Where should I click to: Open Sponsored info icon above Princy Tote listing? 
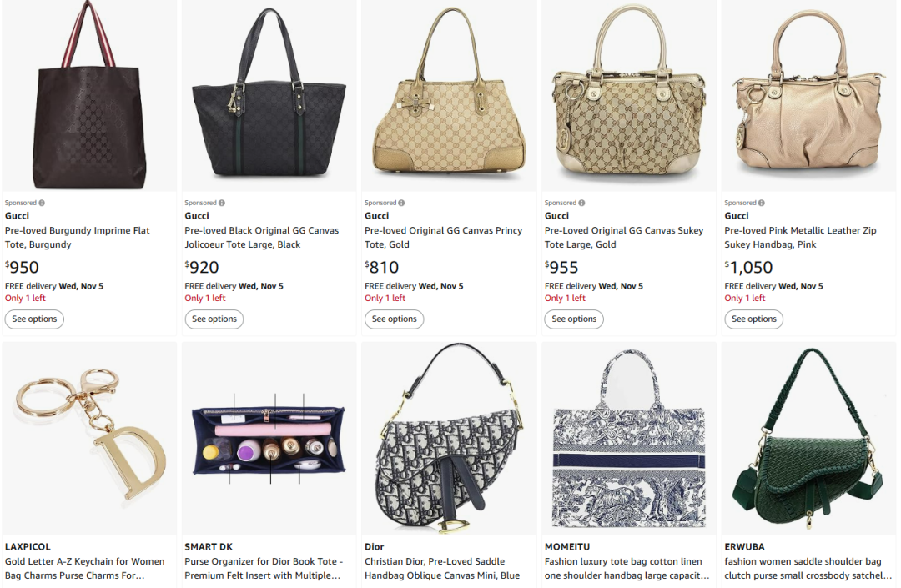pyautogui.click(x=402, y=203)
